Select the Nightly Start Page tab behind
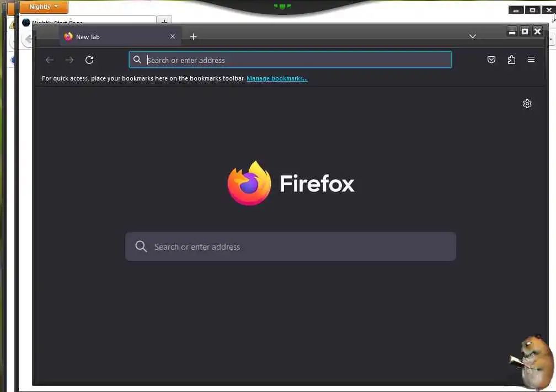The image size is (556, 392). (x=88, y=20)
